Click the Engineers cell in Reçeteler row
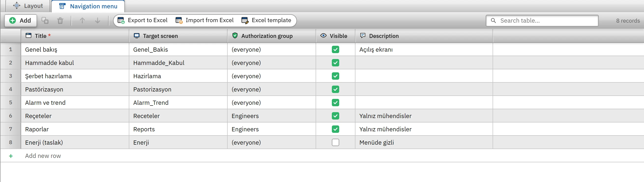644x182 pixels. 272,116
